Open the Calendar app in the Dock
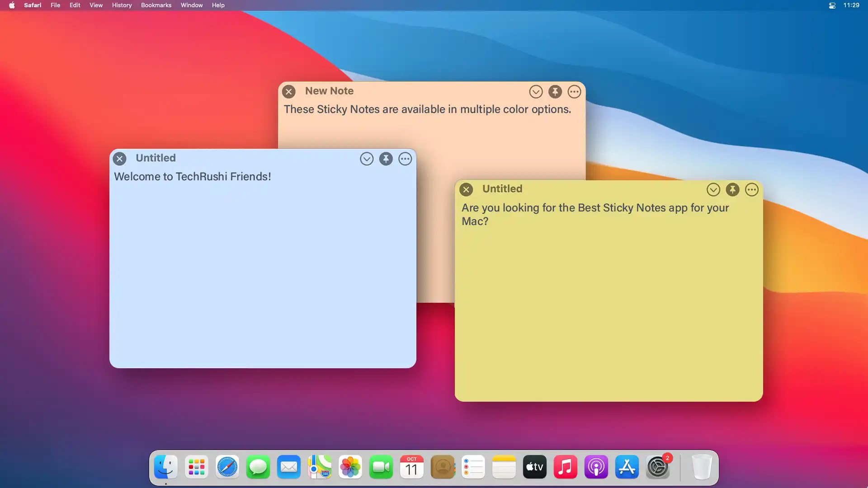Image resolution: width=868 pixels, height=488 pixels. (x=411, y=467)
